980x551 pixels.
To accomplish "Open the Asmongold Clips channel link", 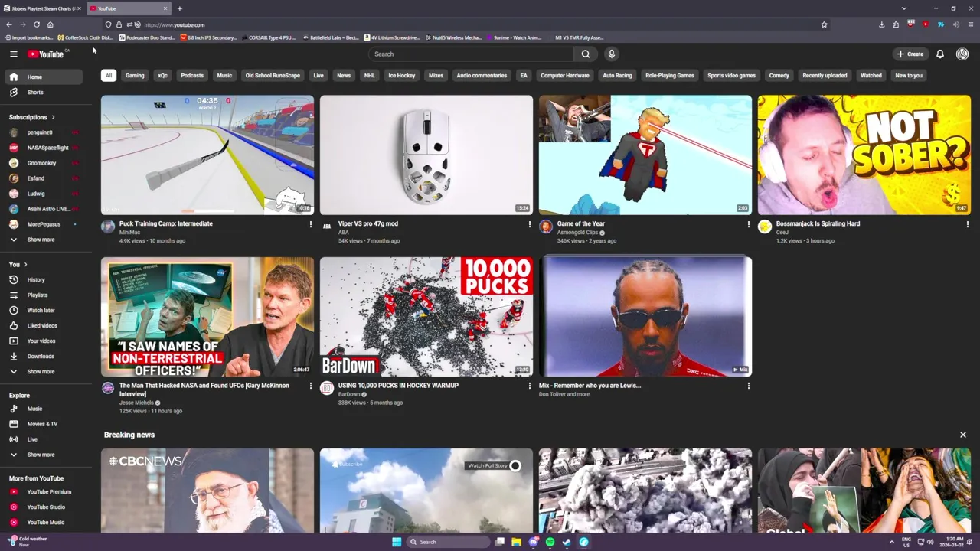I will [x=577, y=233].
